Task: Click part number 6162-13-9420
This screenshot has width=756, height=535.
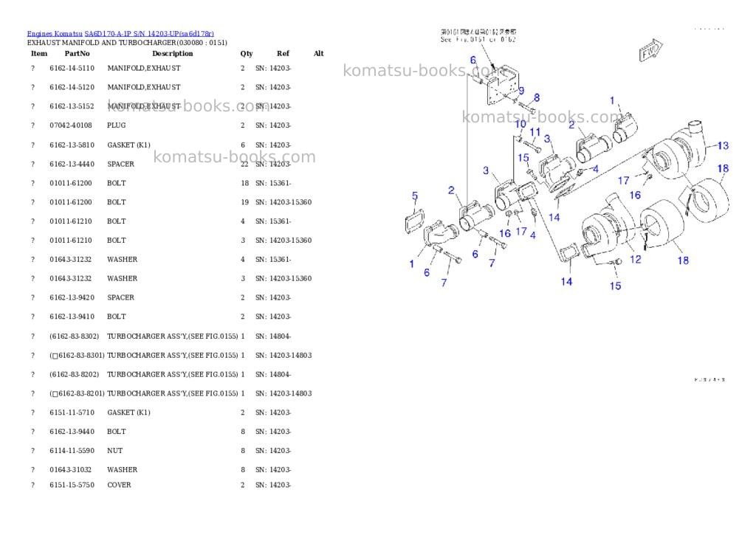Action: pos(72,298)
